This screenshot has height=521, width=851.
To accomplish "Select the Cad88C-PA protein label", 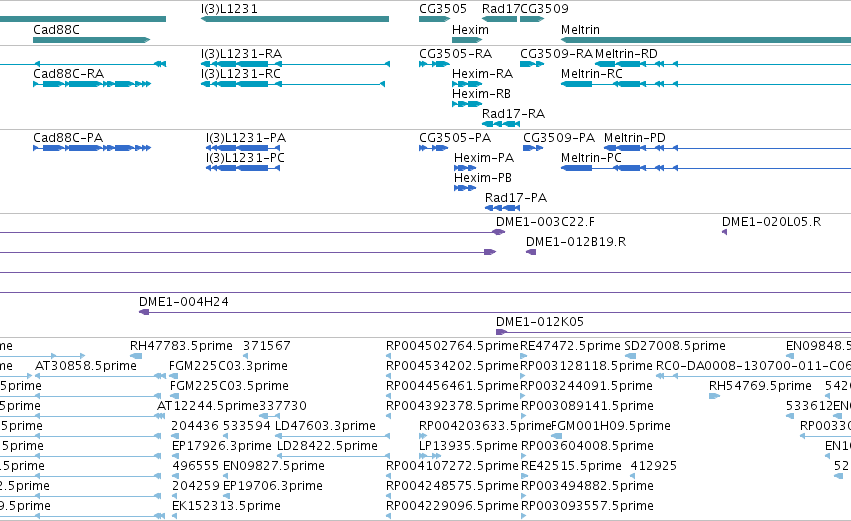I will pos(68,138).
